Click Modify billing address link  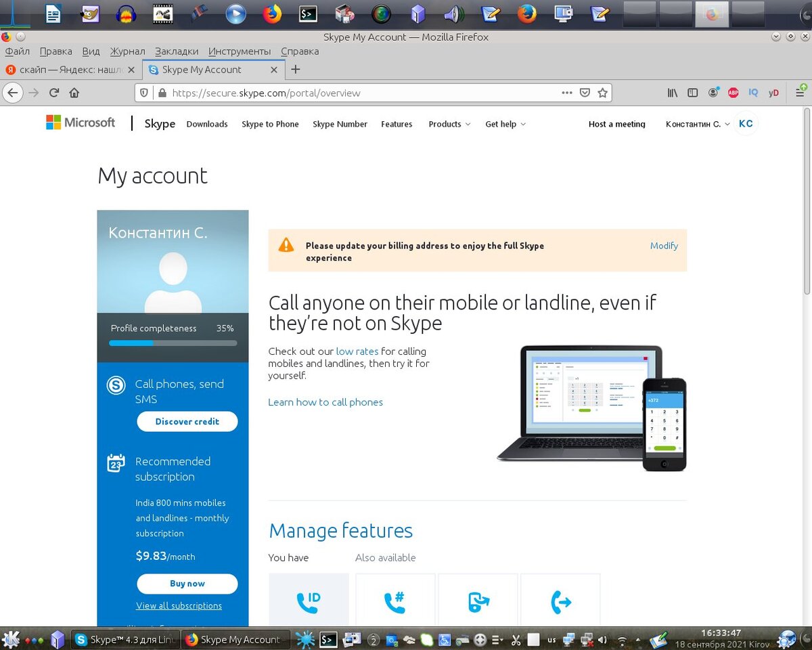664,246
